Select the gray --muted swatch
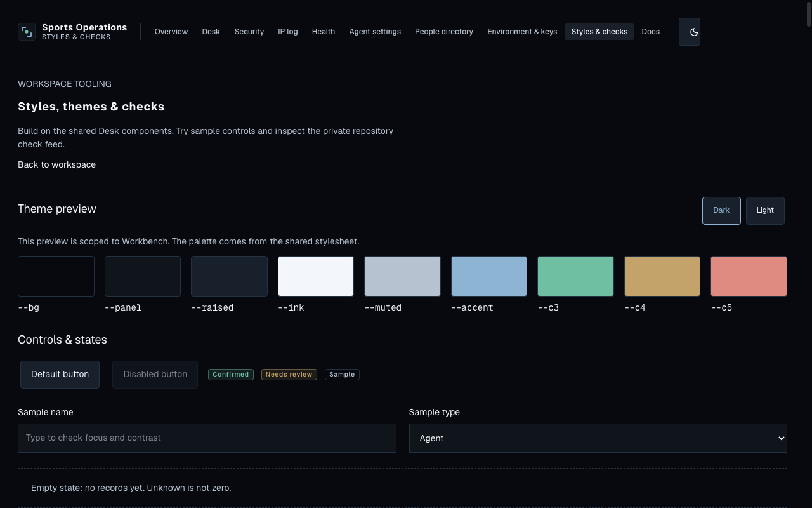This screenshot has height=508, width=812. (x=402, y=276)
